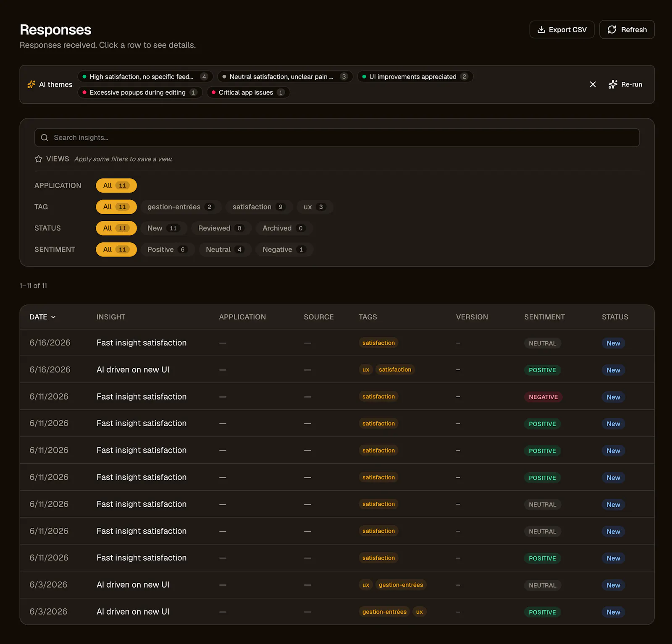Screen dimensions: 672x644
Task: Click the Re-run button text
Action: [x=631, y=84]
